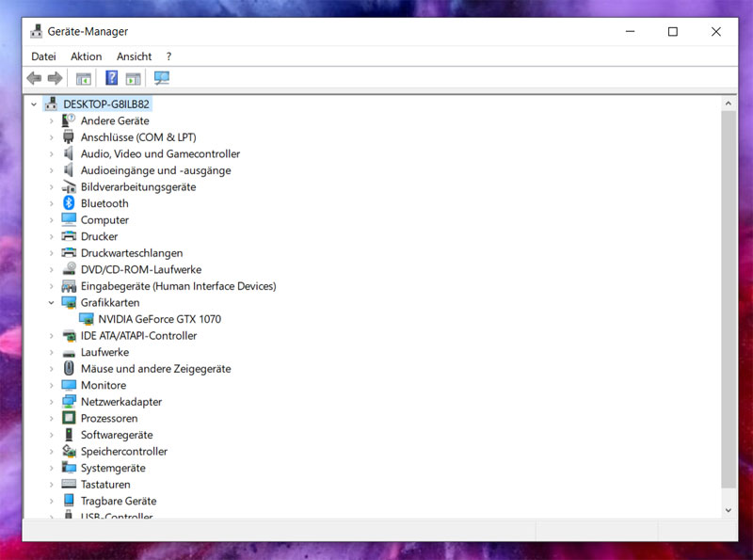Open the Help toolbar icon
This screenshot has height=560, width=753.
tap(111, 77)
